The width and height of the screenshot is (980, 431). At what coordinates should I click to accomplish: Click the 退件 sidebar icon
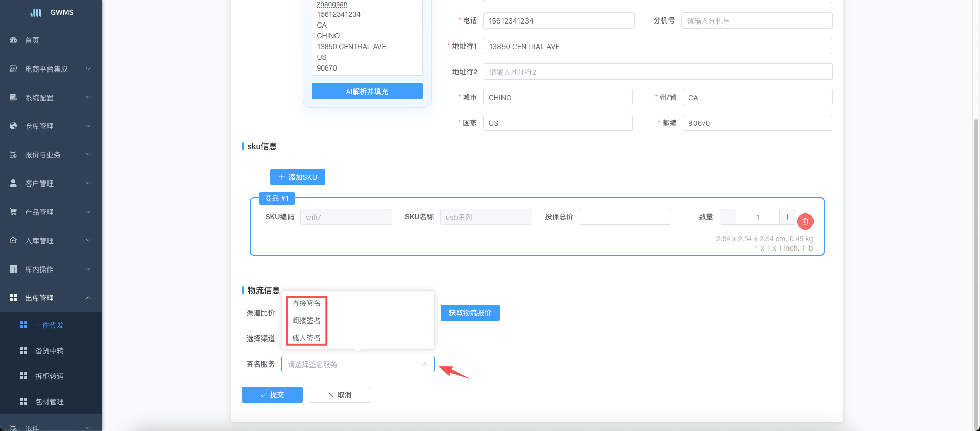coord(13,427)
